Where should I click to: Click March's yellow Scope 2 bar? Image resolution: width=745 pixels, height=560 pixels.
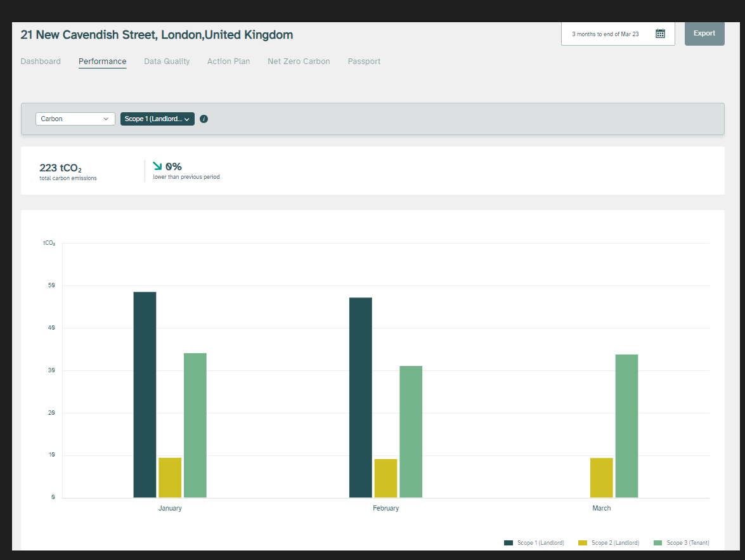[601, 478]
